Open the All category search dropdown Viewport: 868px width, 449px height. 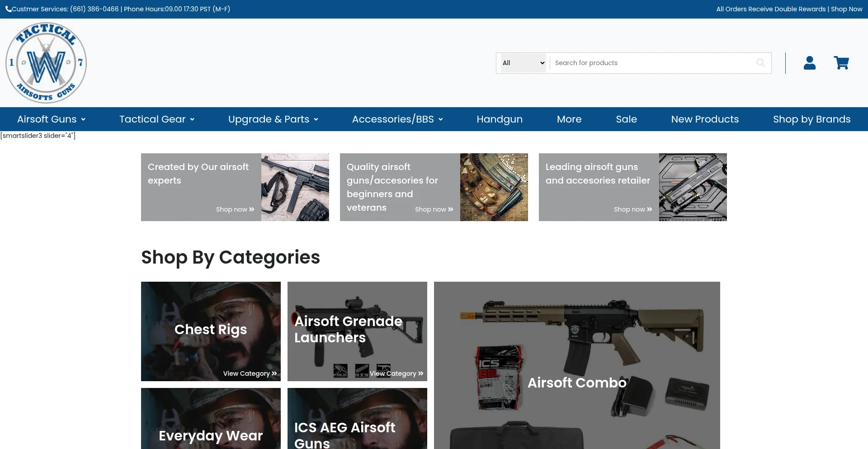point(523,63)
